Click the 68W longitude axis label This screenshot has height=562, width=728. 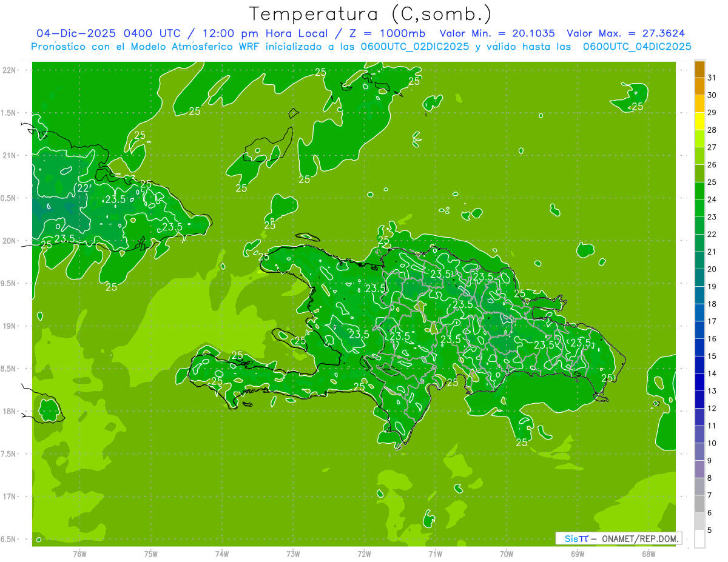pyautogui.click(x=649, y=554)
